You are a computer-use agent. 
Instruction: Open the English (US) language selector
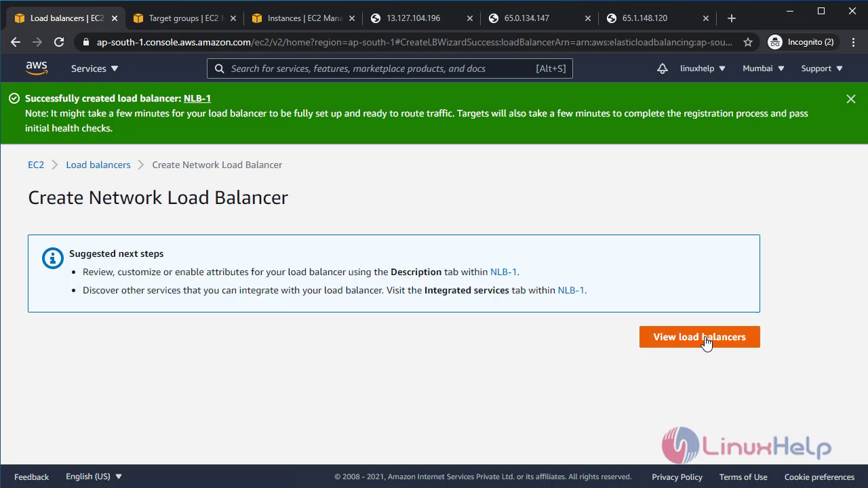point(94,476)
